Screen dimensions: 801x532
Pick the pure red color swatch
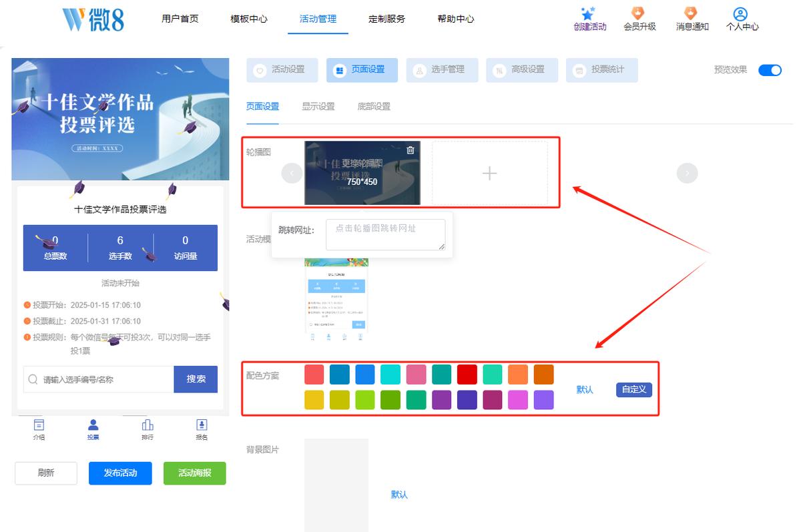point(467,374)
